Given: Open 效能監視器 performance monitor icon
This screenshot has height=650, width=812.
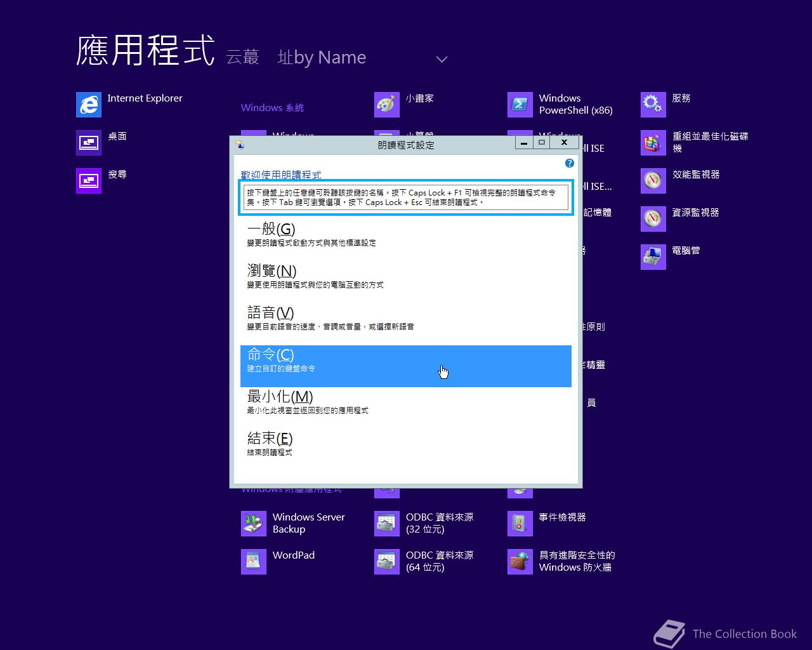Looking at the screenshot, I should click(x=653, y=181).
